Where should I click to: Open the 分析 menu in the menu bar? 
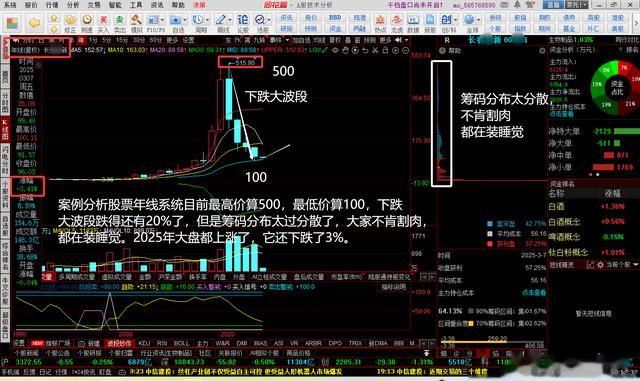(73, 5)
